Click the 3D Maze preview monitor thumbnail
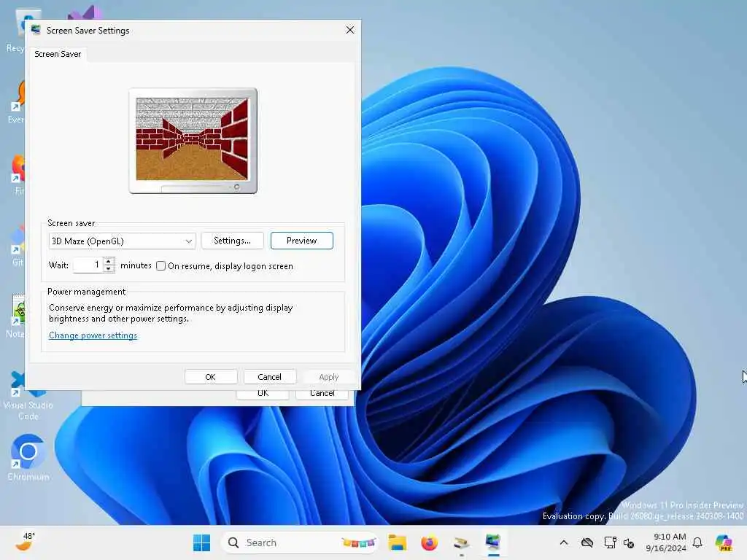The width and height of the screenshot is (747, 560). click(193, 141)
